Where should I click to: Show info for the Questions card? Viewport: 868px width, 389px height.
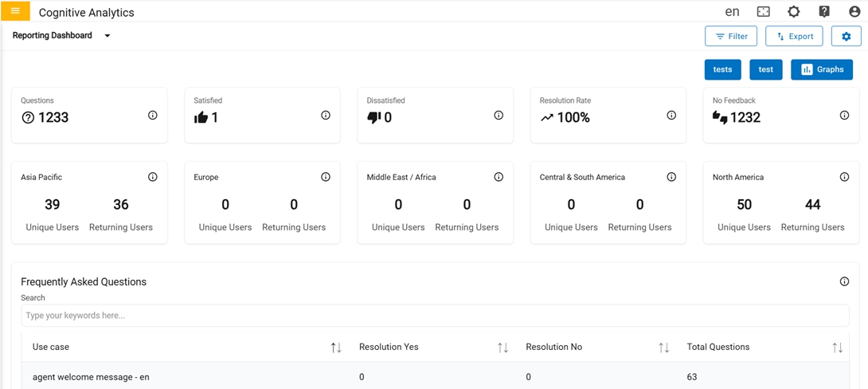(x=152, y=116)
